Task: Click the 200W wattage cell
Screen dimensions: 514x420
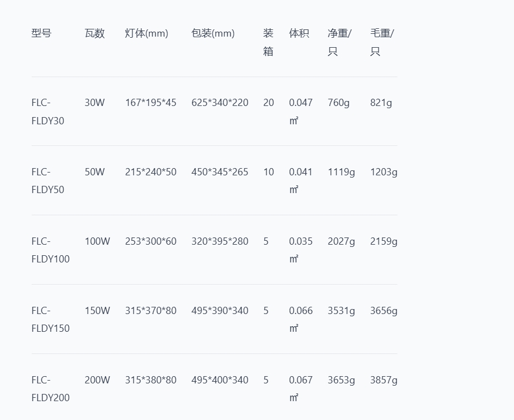Action: click(97, 380)
